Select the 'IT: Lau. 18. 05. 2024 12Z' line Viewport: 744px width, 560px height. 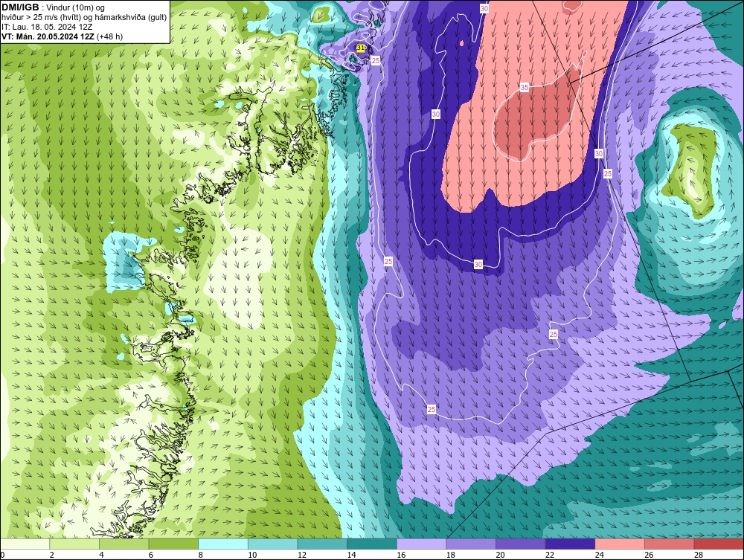[x=46, y=27]
